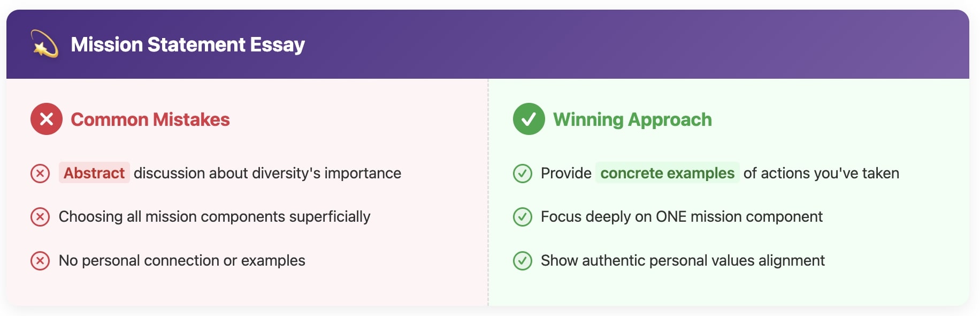Click the red X circle beside Common Mistakes

pyautogui.click(x=47, y=119)
